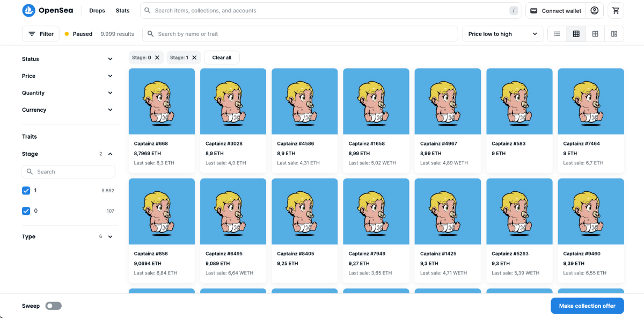Click Make collection offer button
644x318 pixels.
(x=587, y=306)
